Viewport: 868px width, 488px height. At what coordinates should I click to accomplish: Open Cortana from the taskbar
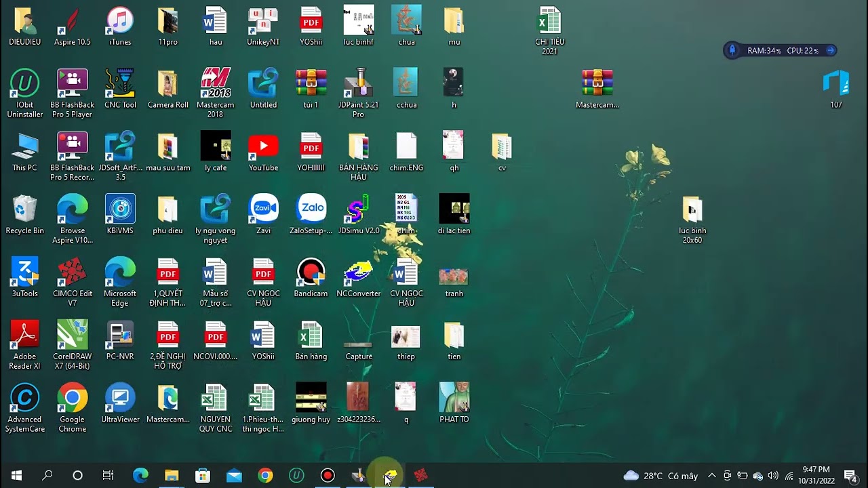click(77, 476)
